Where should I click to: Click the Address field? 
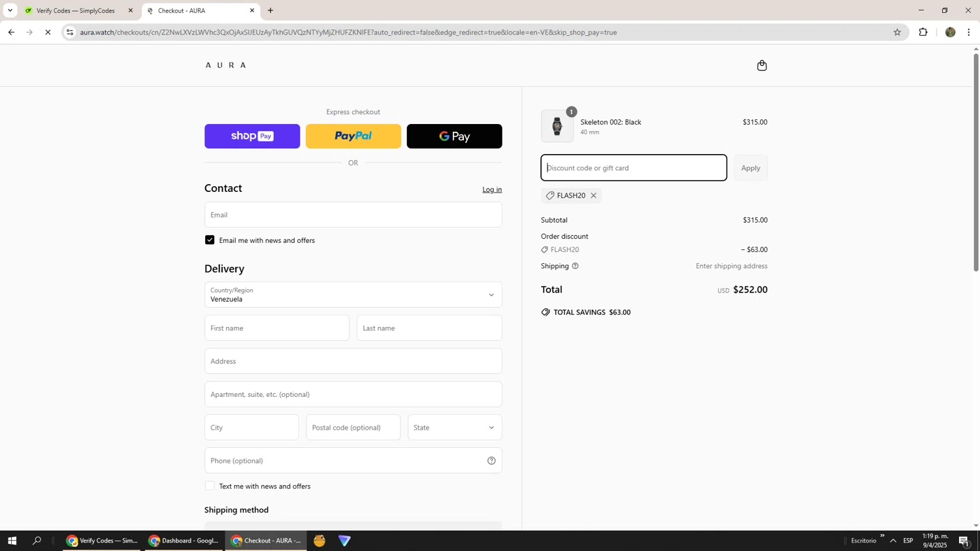(353, 361)
